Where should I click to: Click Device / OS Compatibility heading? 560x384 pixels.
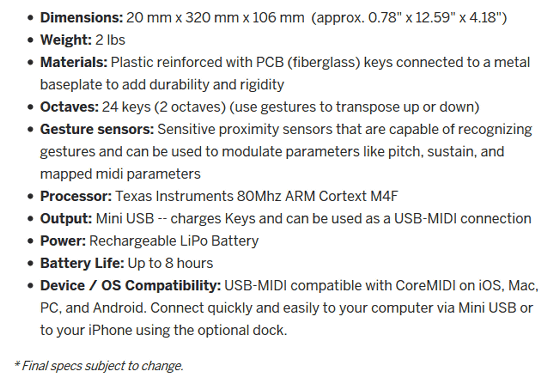pos(130,285)
